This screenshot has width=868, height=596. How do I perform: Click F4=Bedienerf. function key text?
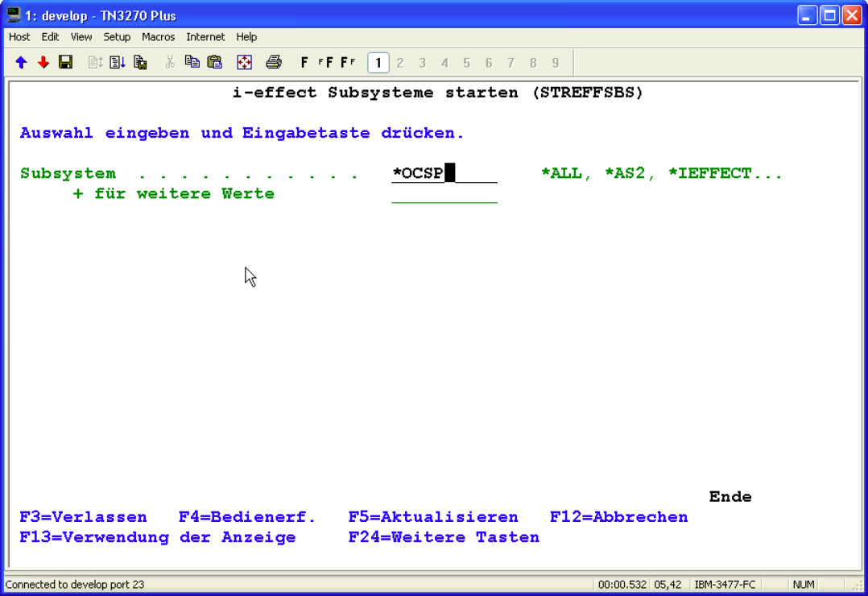pyautogui.click(x=247, y=517)
